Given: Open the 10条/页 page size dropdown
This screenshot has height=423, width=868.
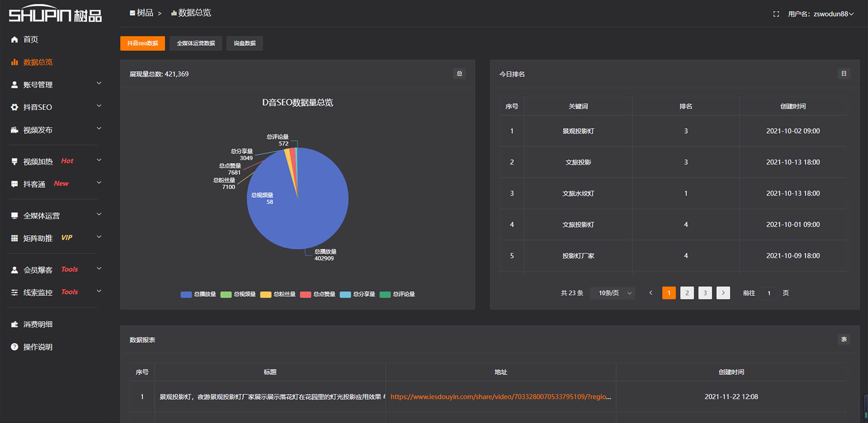Looking at the screenshot, I should tap(613, 293).
